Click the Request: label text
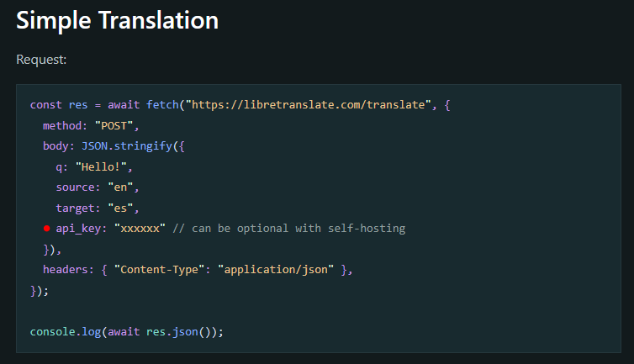The width and height of the screenshot is (634, 364). [41, 61]
